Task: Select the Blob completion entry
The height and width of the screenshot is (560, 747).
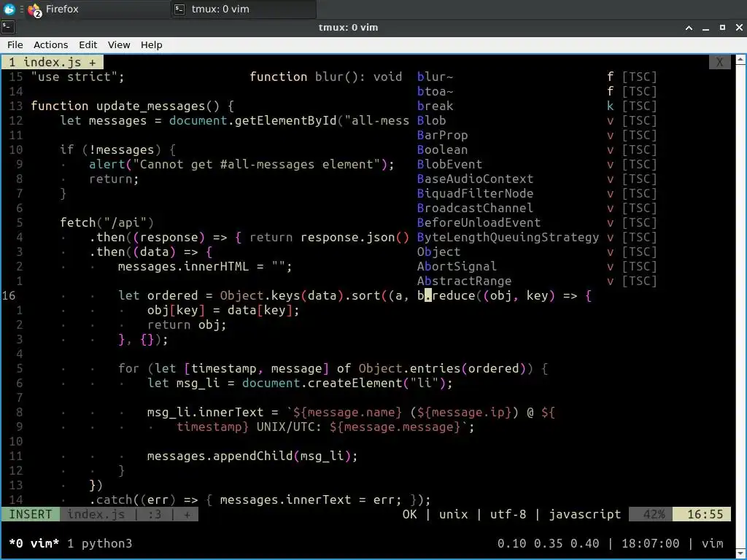Action: point(536,120)
